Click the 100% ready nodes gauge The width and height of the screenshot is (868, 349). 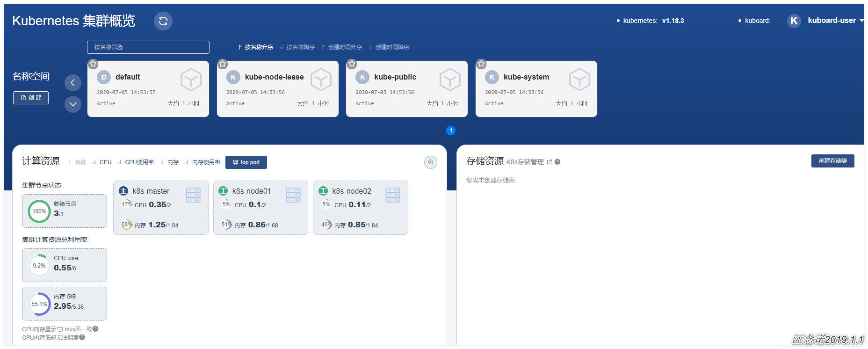pyautogui.click(x=39, y=211)
